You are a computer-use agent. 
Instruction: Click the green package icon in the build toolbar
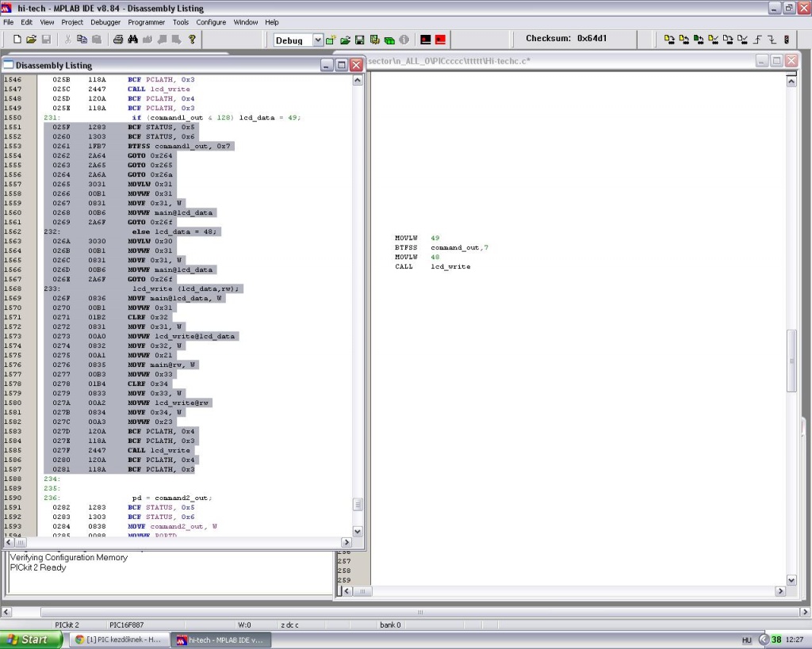389,40
